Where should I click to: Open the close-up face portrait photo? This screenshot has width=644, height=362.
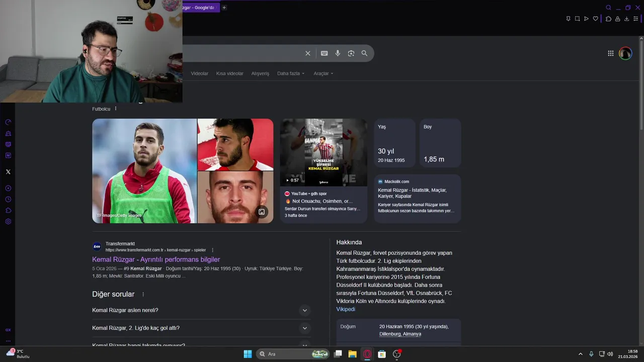(235, 197)
